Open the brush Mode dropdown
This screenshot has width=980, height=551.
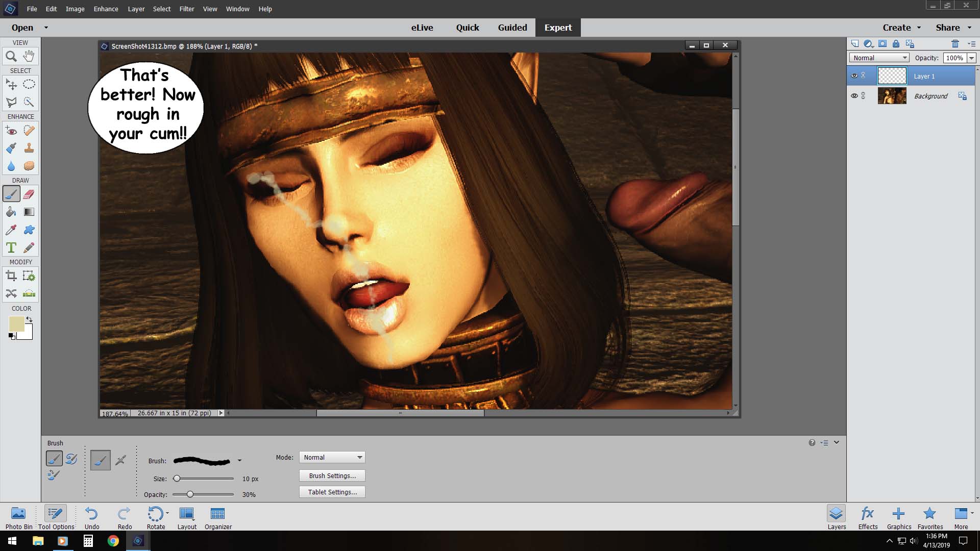[332, 457]
